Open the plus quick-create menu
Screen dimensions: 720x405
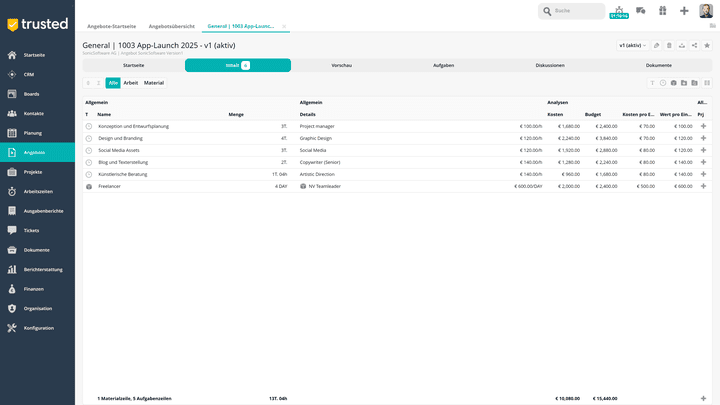[x=684, y=11]
